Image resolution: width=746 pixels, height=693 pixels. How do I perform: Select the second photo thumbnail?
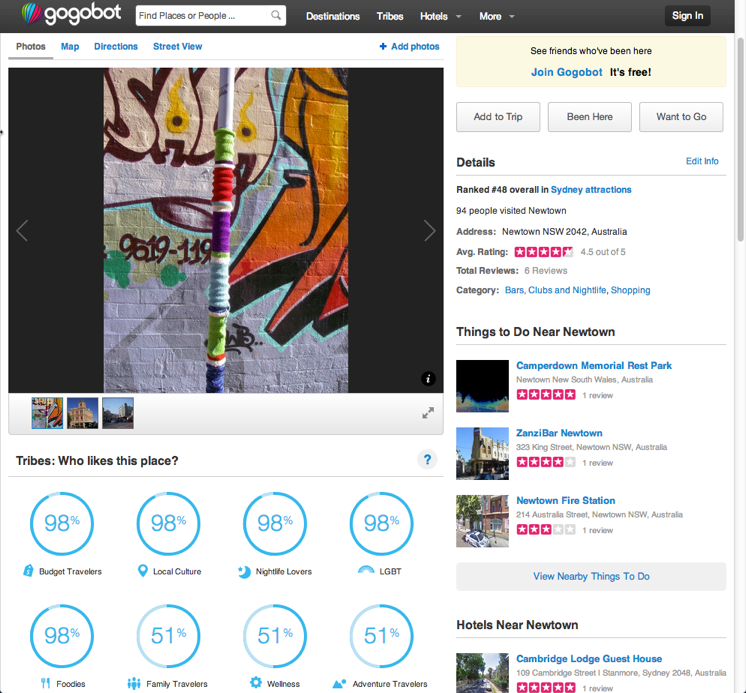(82, 413)
